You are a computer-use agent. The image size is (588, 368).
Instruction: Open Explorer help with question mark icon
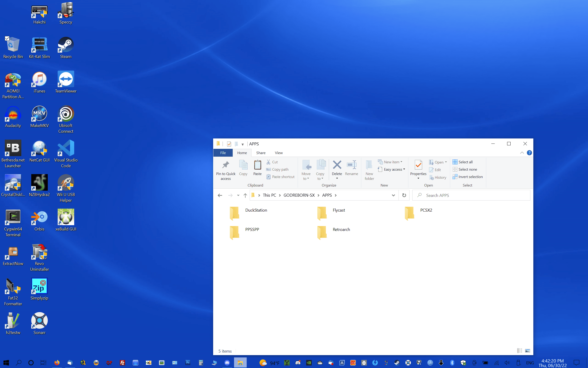pyautogui.click(x=529, y=153)
